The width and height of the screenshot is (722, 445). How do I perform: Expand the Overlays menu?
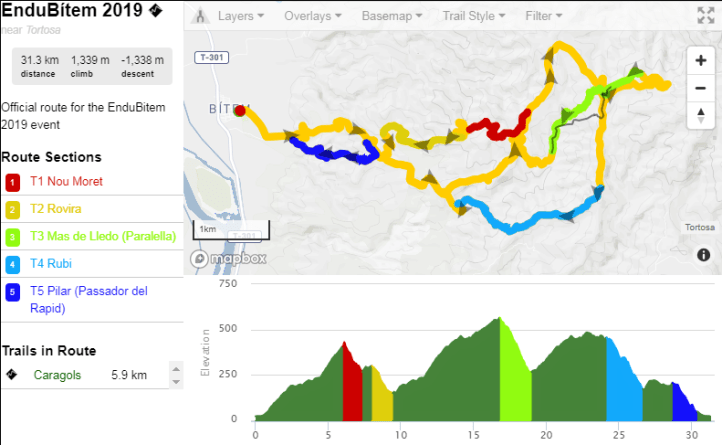pos(315,17)
